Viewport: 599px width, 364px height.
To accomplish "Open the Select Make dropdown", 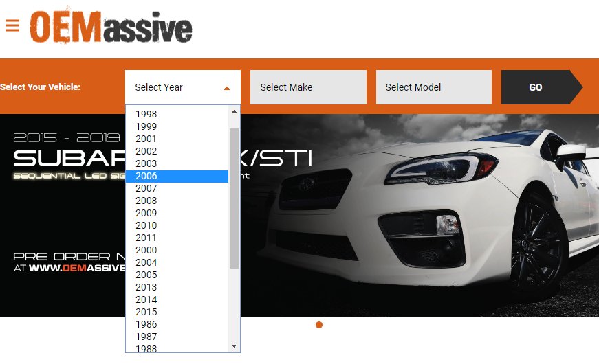I will [308, 87].
